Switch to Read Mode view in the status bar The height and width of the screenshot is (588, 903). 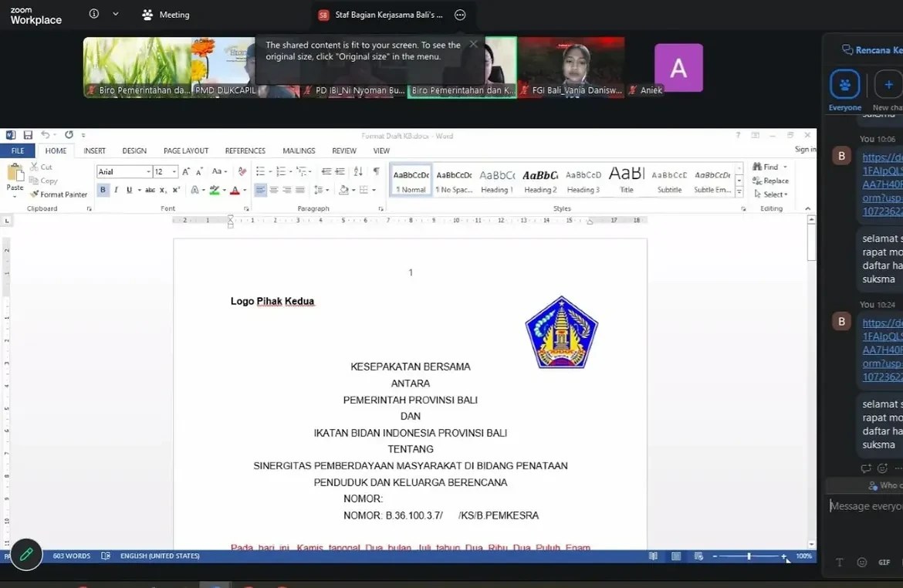(653, 556)
